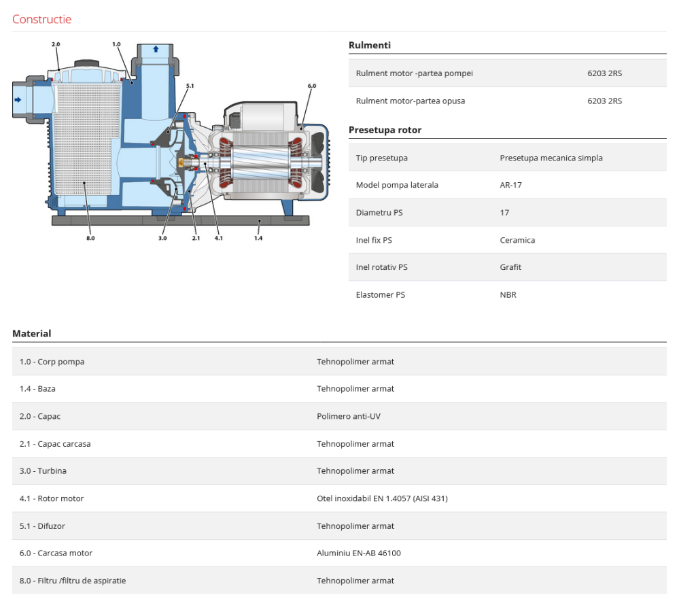This screenshot has height=616, width=679.
Task: Click the 2.1 callout label in diagram
Action: [x=196, y=238]
